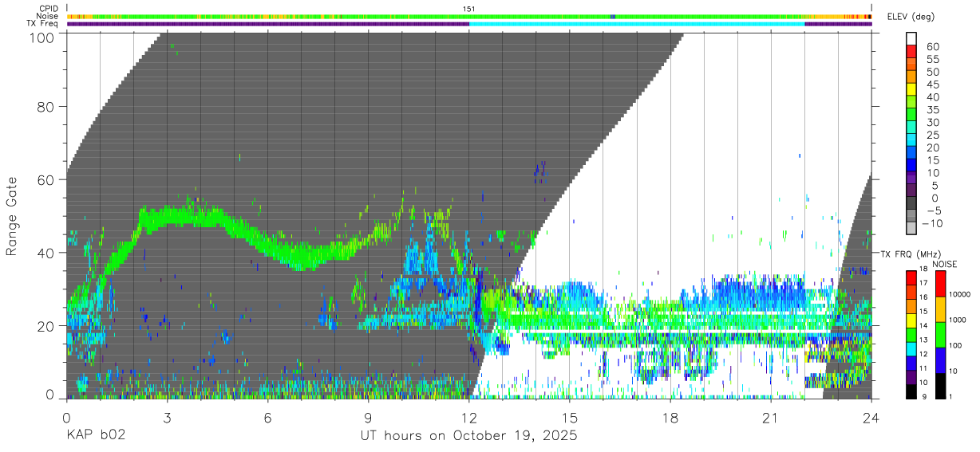Click the 9 label on TX FRQ legend
Viewport: 980px width, 452px height.
(924, 397)
